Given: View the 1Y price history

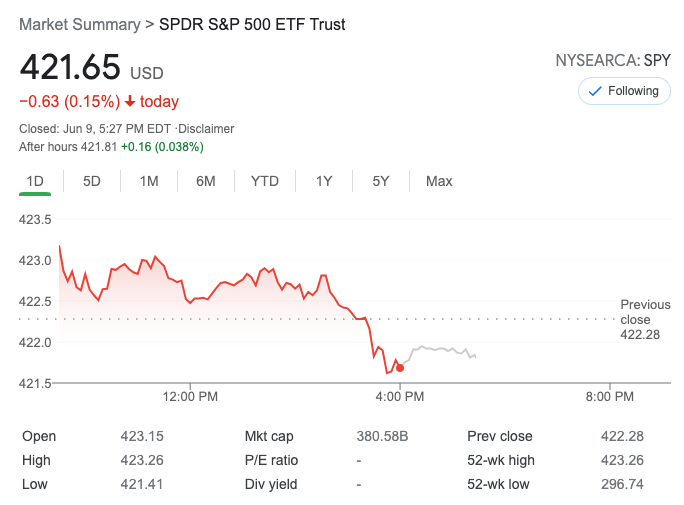Looking at the screenshot, I should pyautogui.click(x=324, y=181).
